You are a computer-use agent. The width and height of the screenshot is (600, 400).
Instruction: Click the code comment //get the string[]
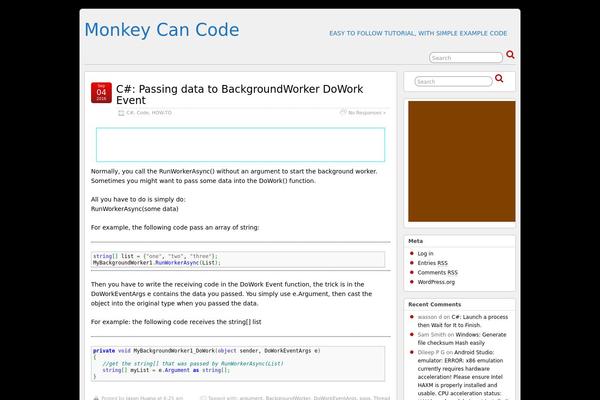click(x=193, y=364)
